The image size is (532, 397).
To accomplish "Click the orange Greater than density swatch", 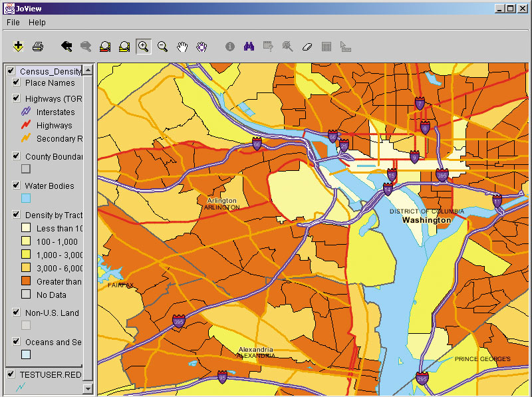I will click(x=26, y=281).
